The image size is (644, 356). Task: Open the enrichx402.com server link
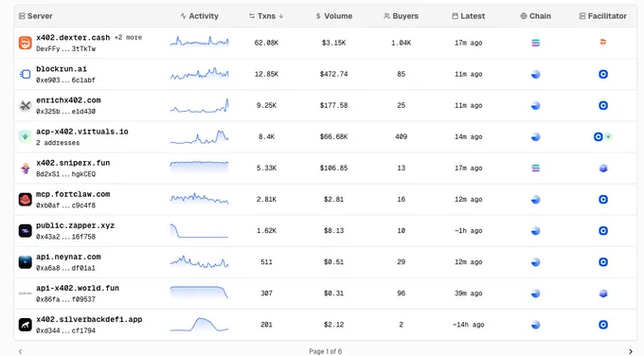point(68,100)
